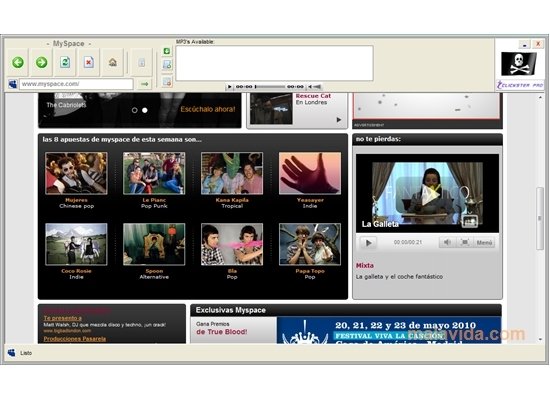Open the Ella band thumbnail
The image size is (550, 400).
pyautogui.click(x=232, y=244)
